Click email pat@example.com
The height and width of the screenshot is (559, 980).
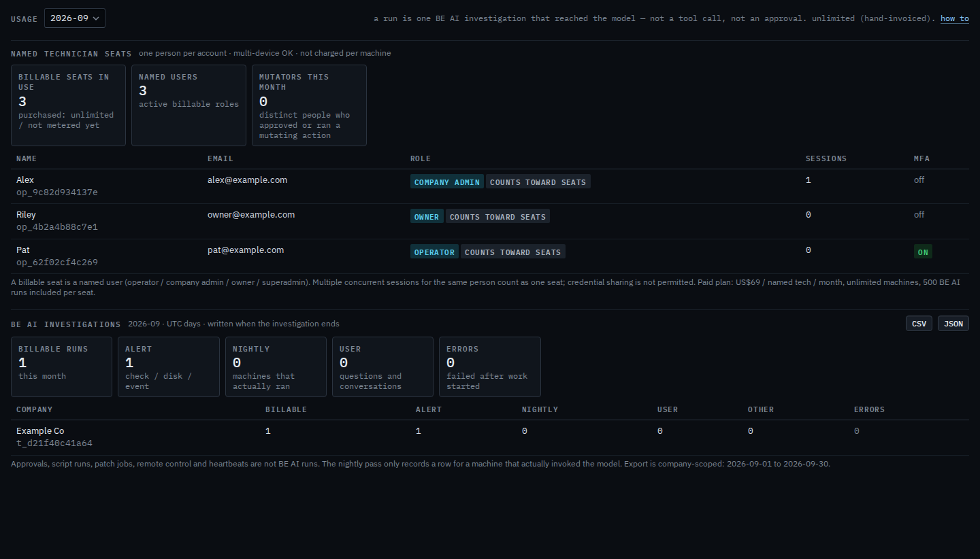coord(246,250)
